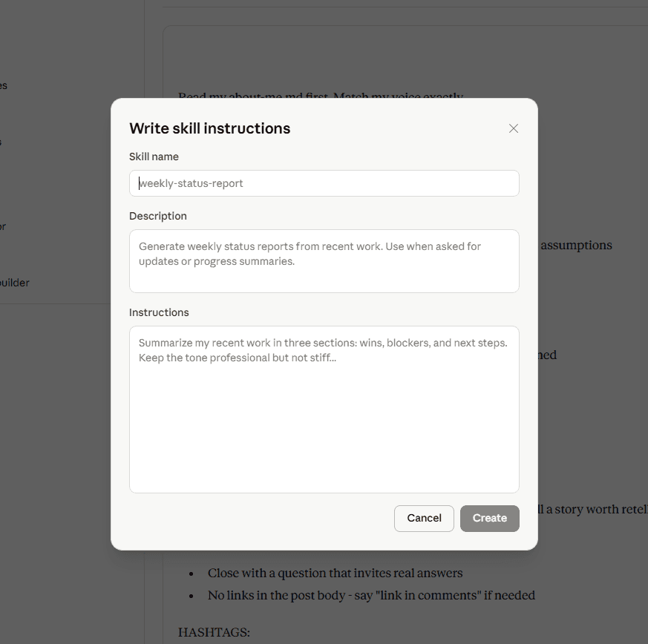The height and width of the screenshot is (644, 648).
Task: Cancel the skill creation dialog
Action: [x=424, y=519]
